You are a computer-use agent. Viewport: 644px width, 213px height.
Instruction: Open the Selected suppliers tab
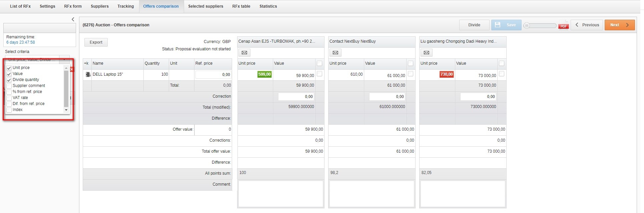pyautogui.click(x=205, y=6)
